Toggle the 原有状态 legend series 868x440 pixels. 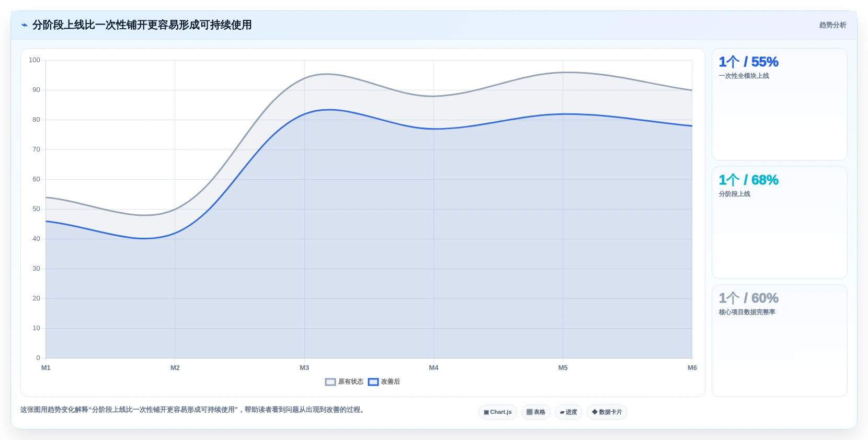pos(344,382)
